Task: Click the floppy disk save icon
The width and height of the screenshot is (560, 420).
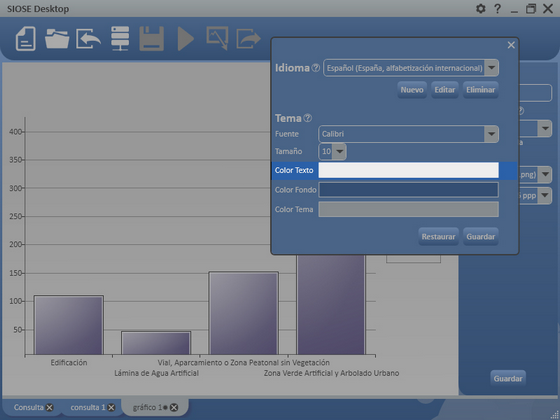Action: point(151,39)
